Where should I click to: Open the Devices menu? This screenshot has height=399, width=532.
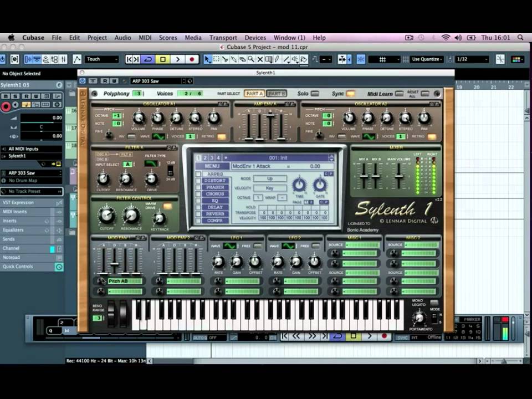coord(255,38)
